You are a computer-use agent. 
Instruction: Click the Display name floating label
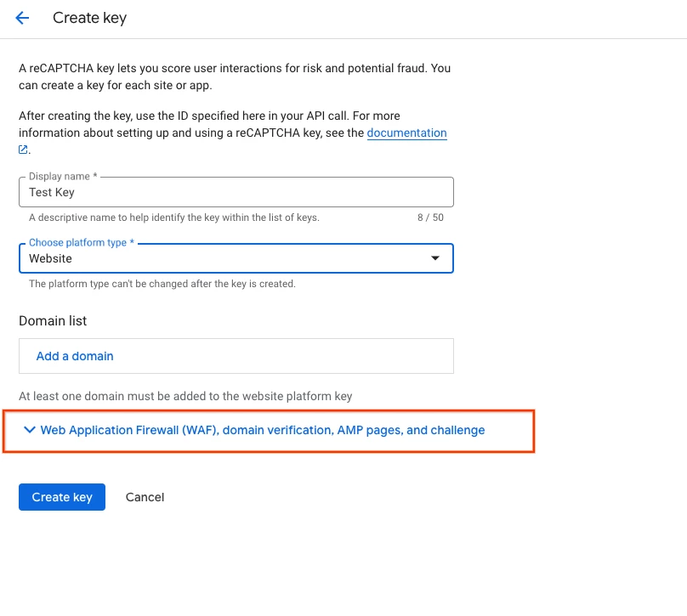coord(63,177)
